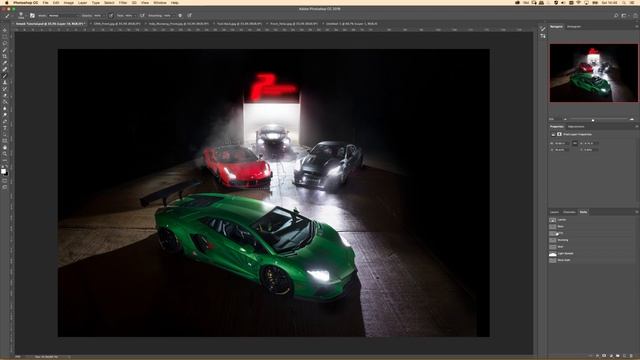Open the Paths panel menu
640x360 pixels.
(x=636, y=212)
